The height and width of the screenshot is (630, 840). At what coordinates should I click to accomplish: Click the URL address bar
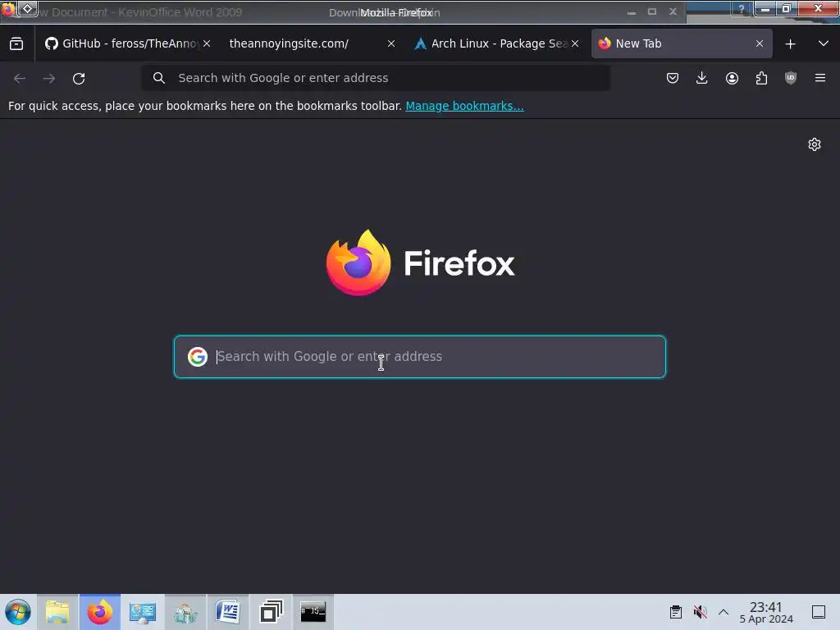[375, 78]
